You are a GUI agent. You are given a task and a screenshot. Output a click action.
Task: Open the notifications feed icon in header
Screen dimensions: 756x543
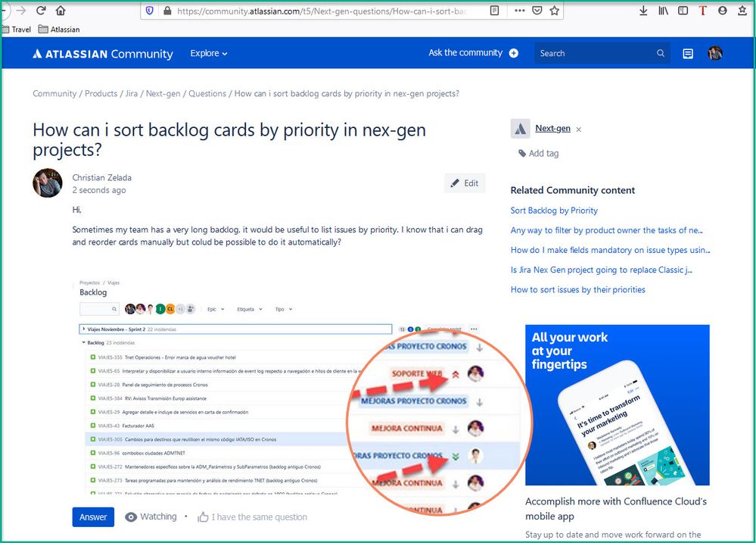coord(688,54)
